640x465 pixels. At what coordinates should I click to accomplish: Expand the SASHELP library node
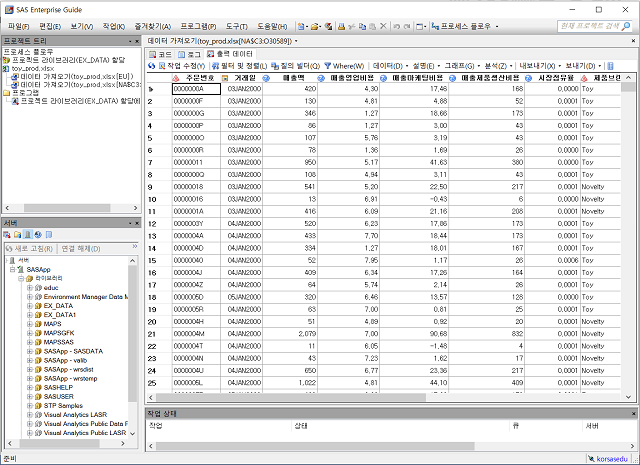coord(30,387)
